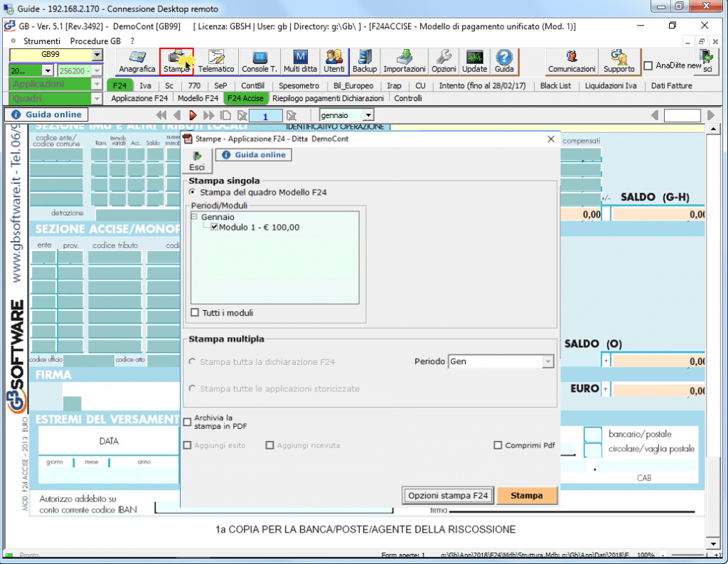Open the Importazioni icon
Image resolution: width=728 pixels, height=564 pixels.
click(x=404, y=62)
